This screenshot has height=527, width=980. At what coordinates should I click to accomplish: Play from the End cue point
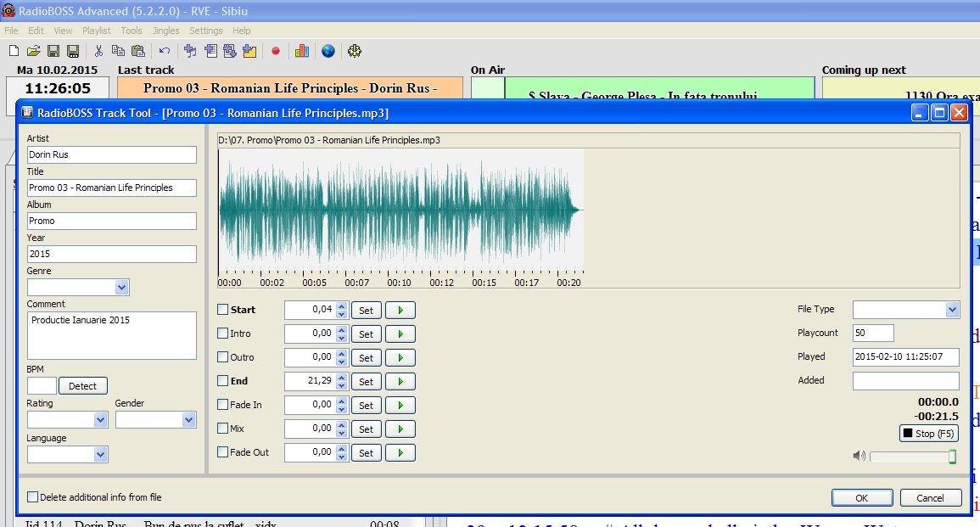coord(400,381)
